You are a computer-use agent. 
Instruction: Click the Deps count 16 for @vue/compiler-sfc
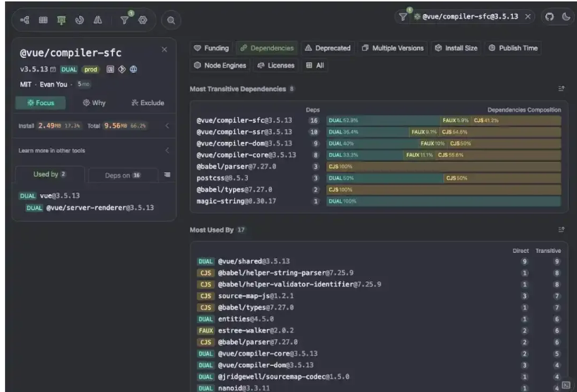[314, 121]
